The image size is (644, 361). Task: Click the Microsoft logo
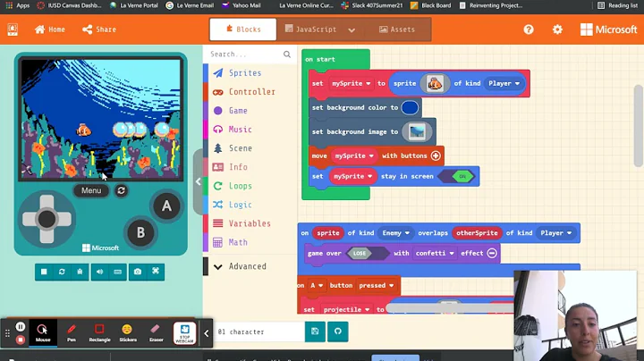tap(609, 29)
